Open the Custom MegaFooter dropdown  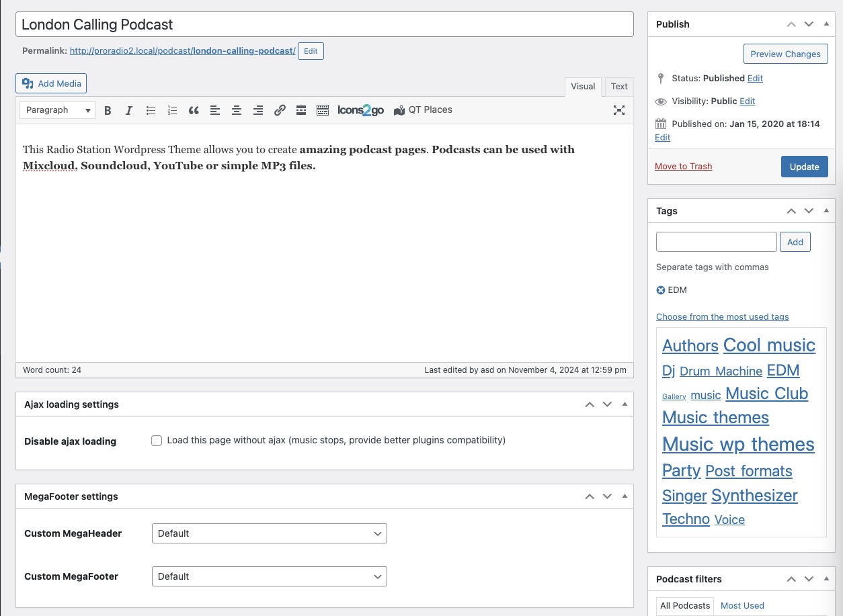tap(269, 576)
